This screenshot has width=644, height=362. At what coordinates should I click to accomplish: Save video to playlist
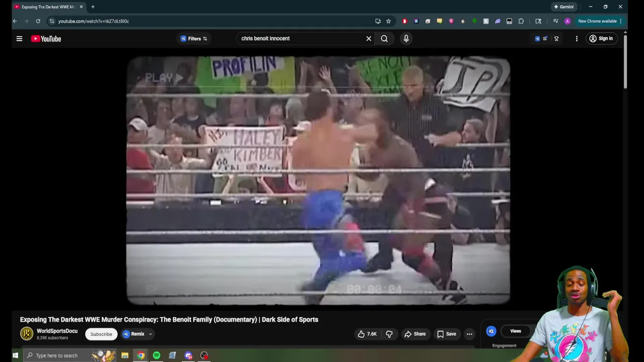[446, 334]
